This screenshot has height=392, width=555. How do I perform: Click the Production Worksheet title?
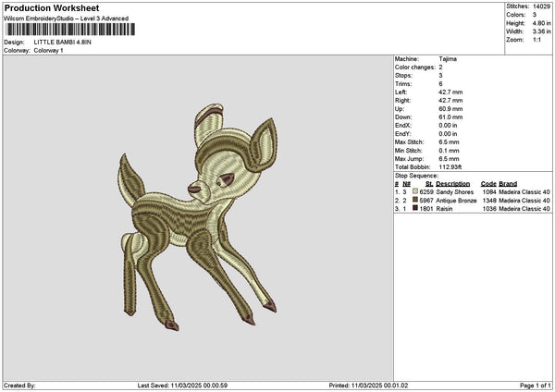click(46, 7)
